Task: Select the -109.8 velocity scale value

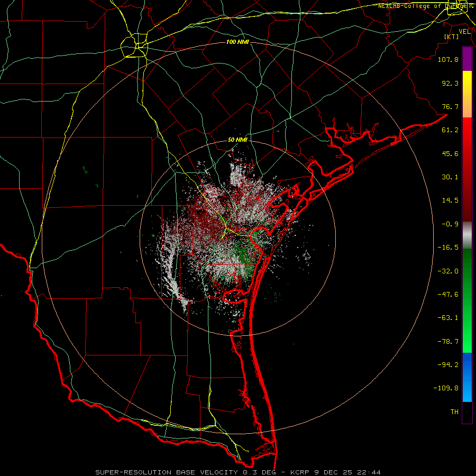Action: pyautogui.click(x=446, y=388)
